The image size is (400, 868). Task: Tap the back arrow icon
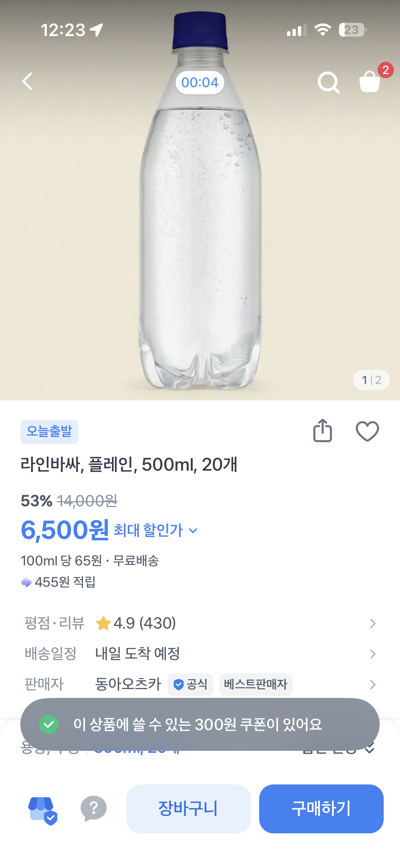[27, 82]
